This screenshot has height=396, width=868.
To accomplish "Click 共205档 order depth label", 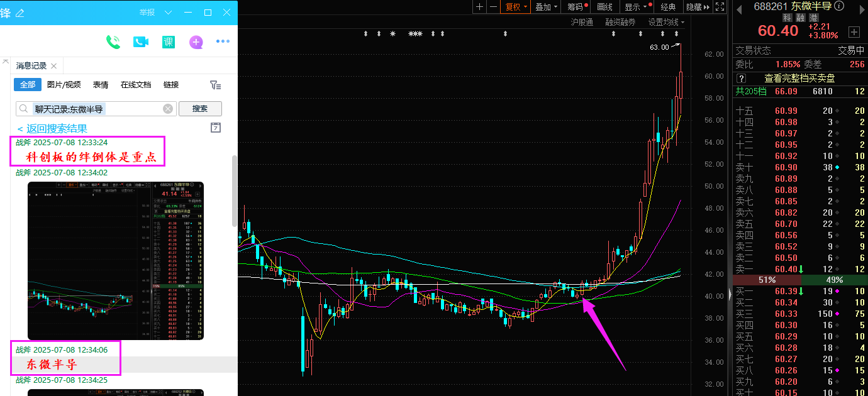I will pos(751,92).
